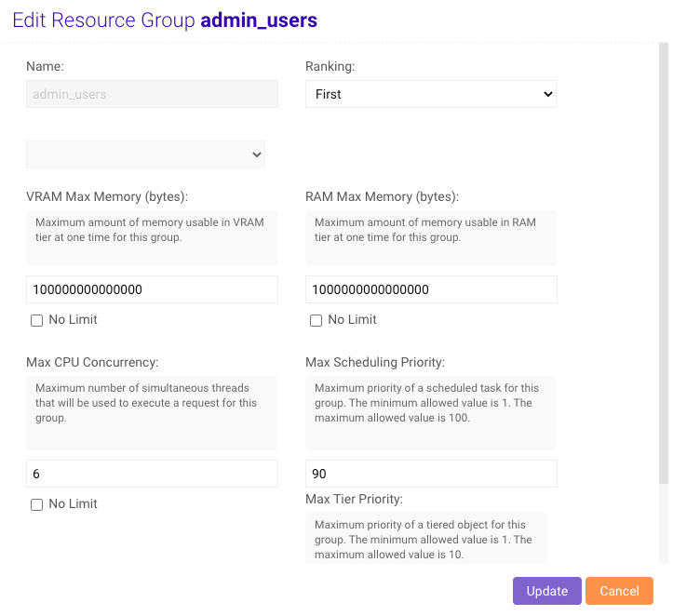
Task: Click the Edit Resource Group admin_users title
Action: (165, 20)
